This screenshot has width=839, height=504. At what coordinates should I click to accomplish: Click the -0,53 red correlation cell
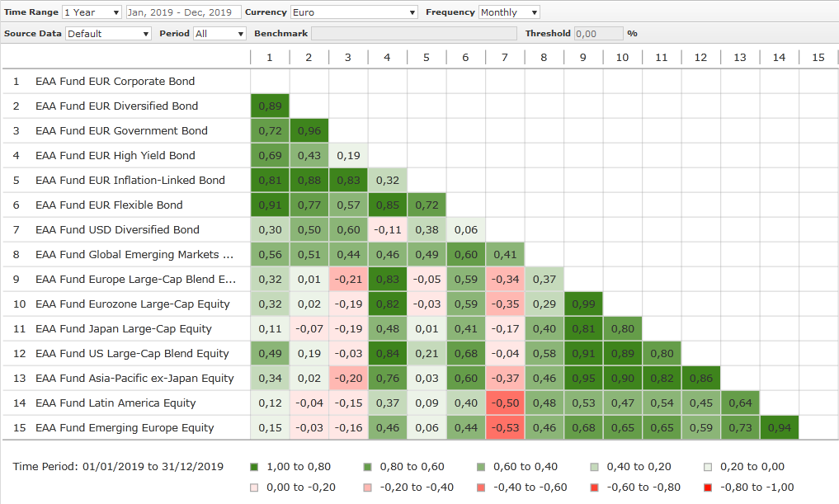(x=505, y=428)
